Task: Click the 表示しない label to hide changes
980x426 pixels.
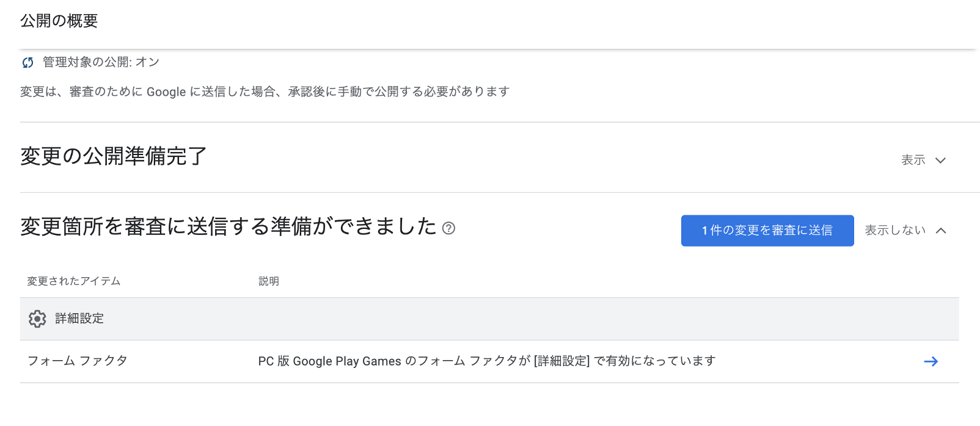Action: pos(895,230)
